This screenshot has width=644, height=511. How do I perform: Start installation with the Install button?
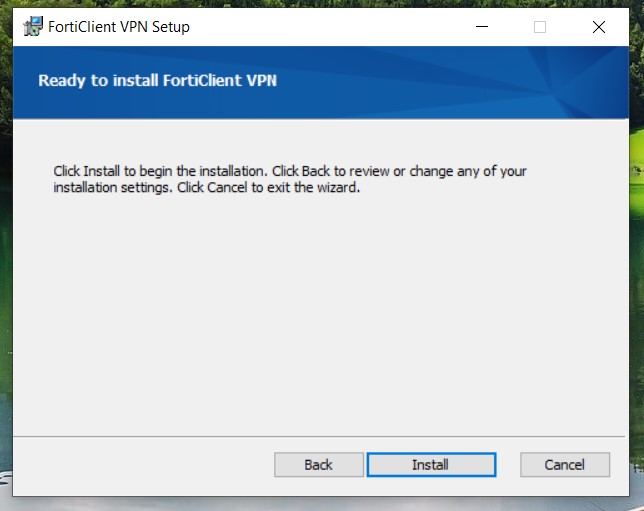(x=431, y=465)
